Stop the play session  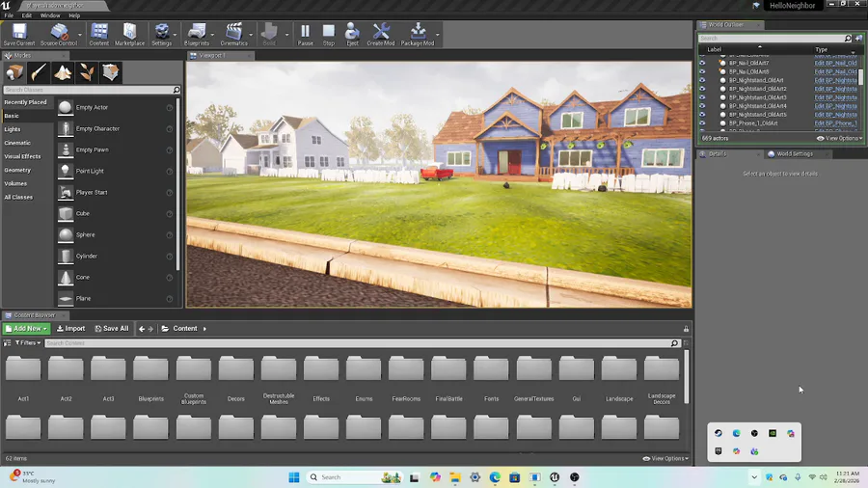tap(328, 31)
